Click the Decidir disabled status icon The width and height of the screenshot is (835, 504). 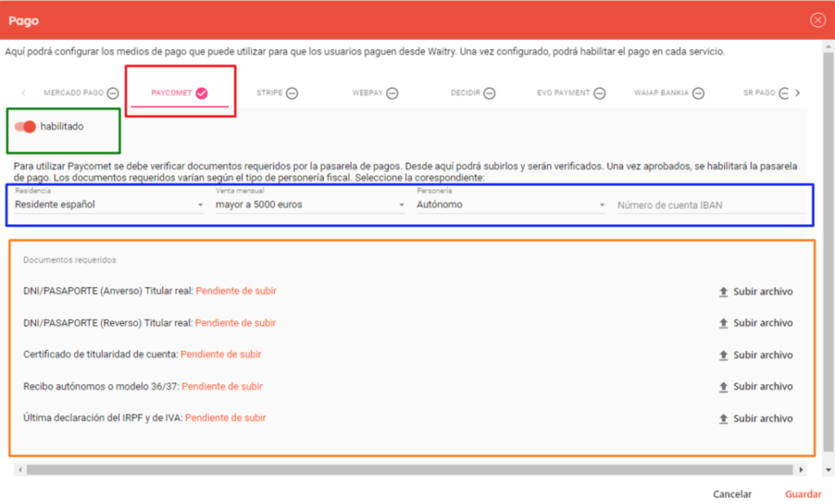click(x=489, y=93)
